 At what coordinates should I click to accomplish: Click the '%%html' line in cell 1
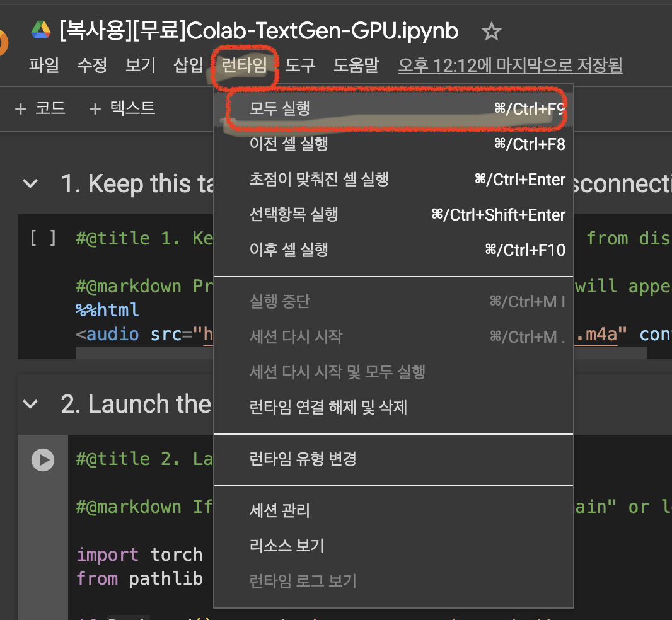107,310
